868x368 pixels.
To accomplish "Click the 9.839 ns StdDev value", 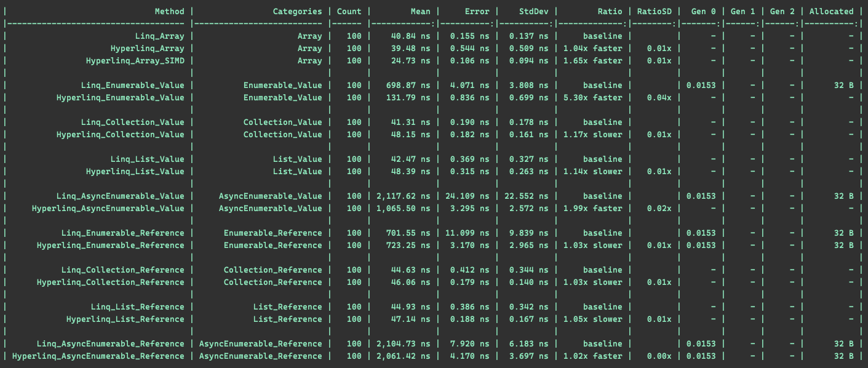I will 529,233.
